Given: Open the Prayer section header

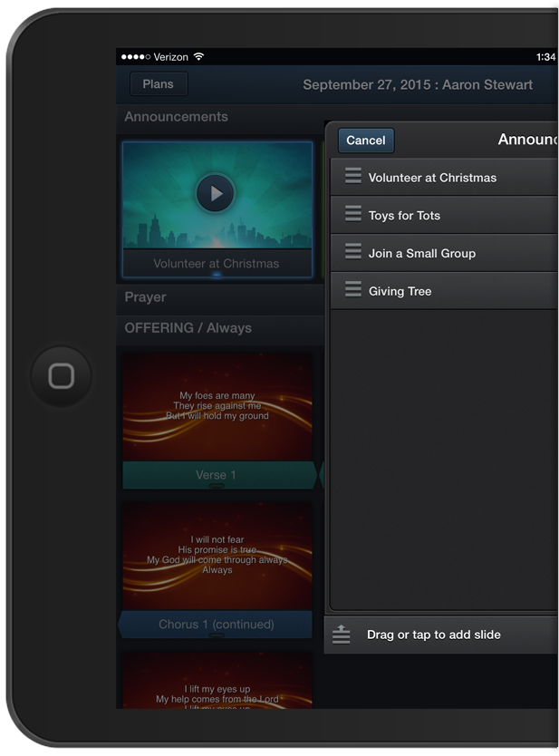Looking at the screenshot, I should point(146,297).
